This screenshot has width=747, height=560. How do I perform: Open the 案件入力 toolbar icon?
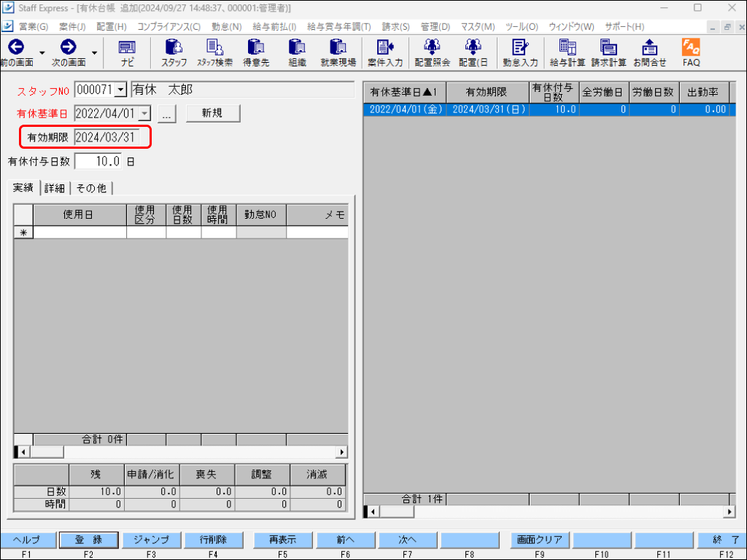click(x=385, y=52)
